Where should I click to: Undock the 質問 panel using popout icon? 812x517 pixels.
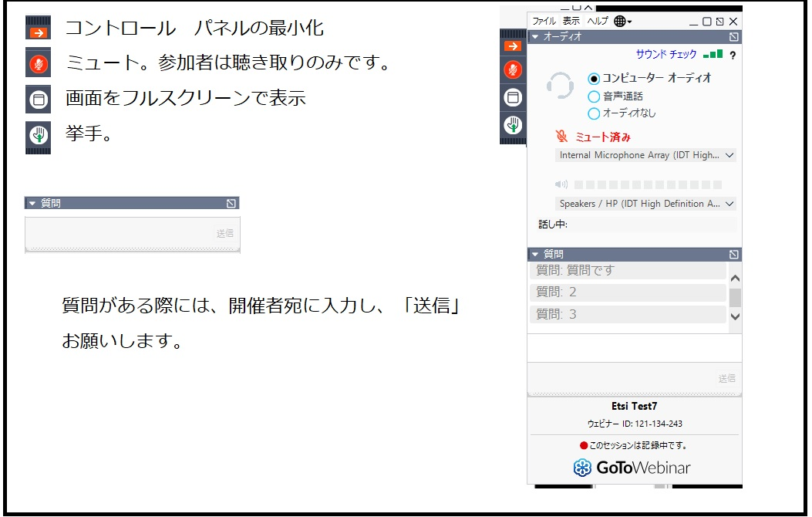coord(733,253)
